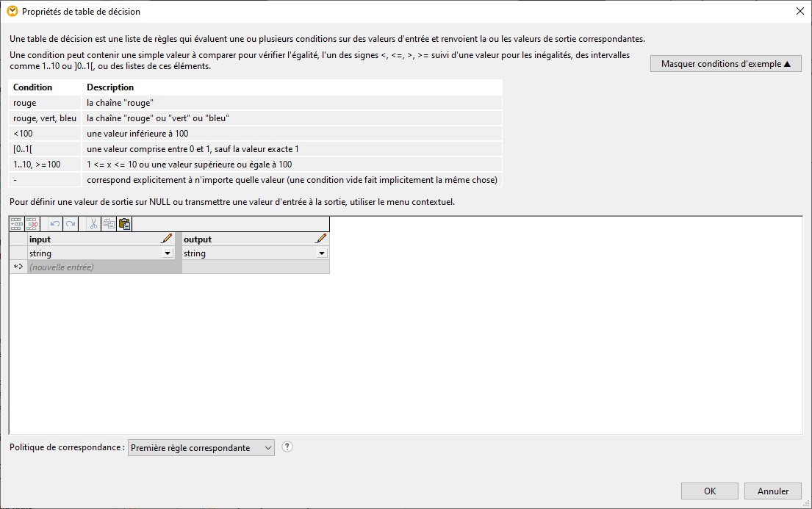Collapse examples via Masquer conditions d'exemple
This screenshot has width=812, height=509.
click(x=725, y=64)
